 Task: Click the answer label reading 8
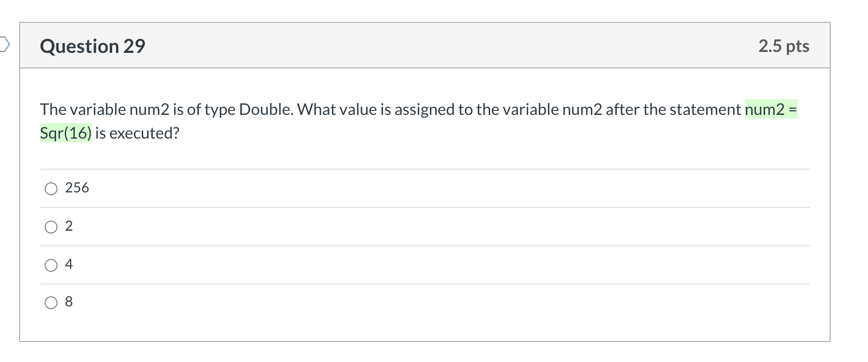[69, 301]
